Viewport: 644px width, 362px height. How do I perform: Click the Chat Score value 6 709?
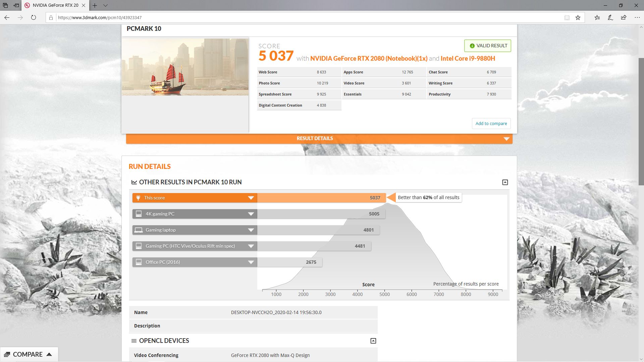pos(491,72)
